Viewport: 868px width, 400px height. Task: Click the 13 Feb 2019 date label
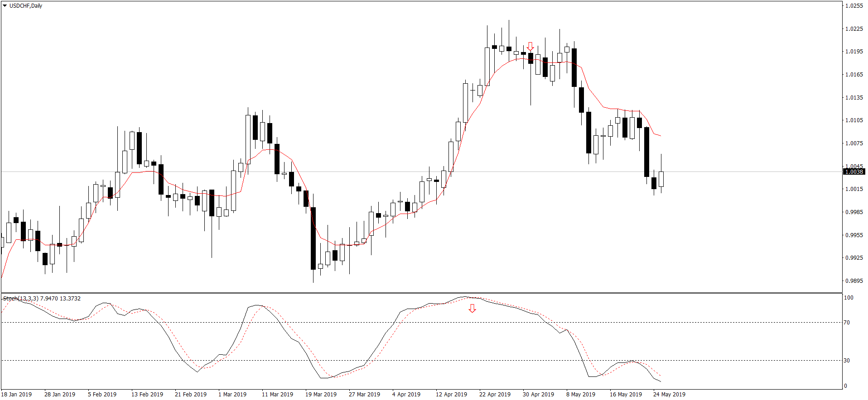point(147,395)
